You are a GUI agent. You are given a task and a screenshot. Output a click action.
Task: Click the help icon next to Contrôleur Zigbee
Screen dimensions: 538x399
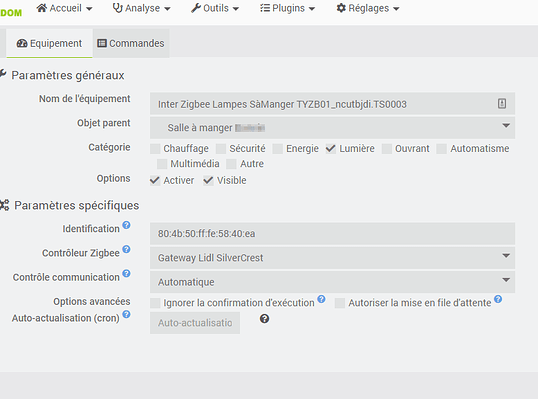[126, 249]
